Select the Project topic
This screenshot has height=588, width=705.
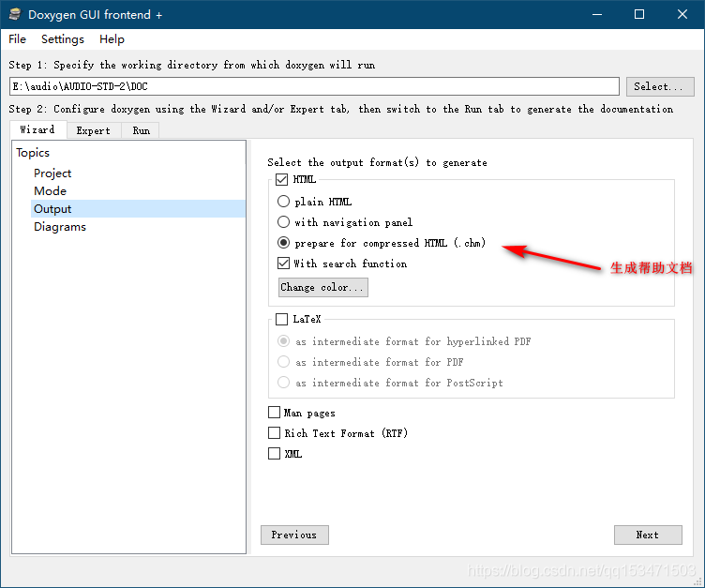52,173
